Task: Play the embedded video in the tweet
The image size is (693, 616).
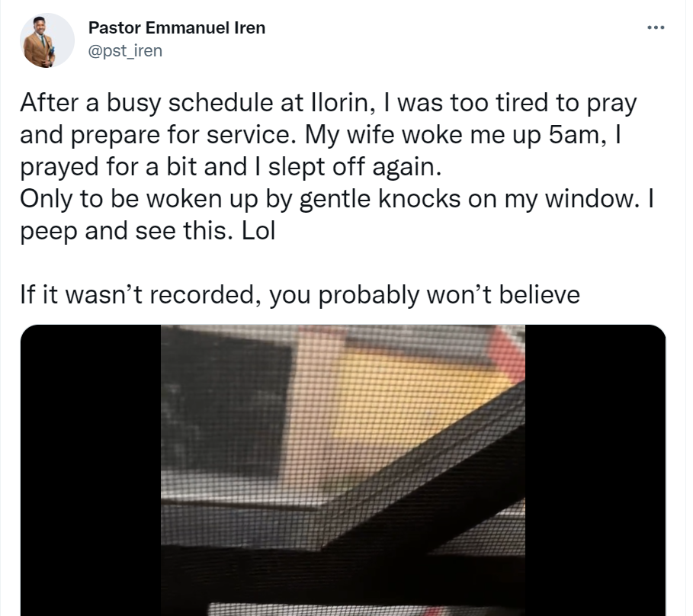Action: click(343, 470)
